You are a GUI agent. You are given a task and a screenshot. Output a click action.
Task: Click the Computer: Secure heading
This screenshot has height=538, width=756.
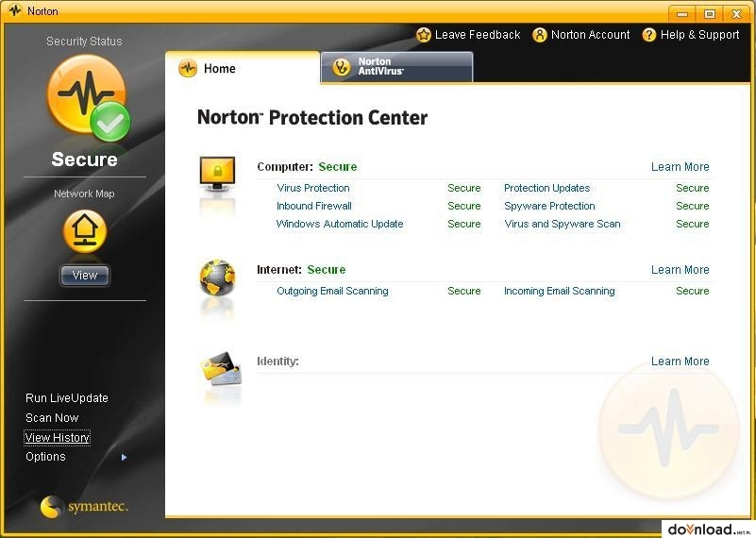click(307, 167)
